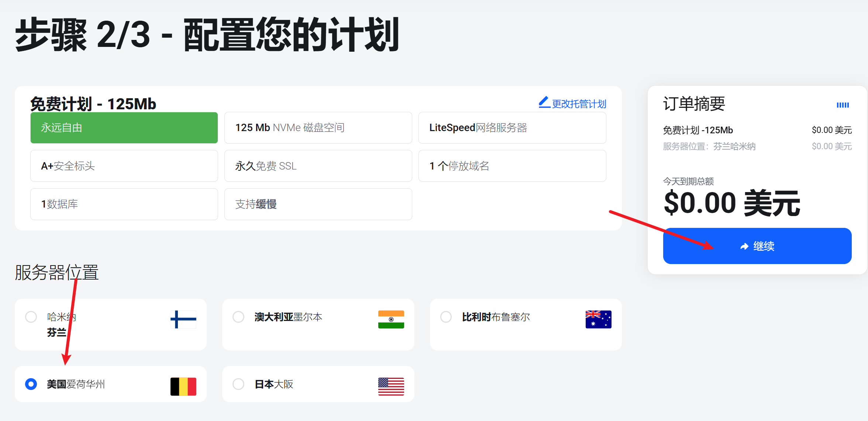Click the 125 Mb NVMe 磁盘空间 box
Viewport: 868px width, 421px height.
pyautogui.click(x=318, y=128)
